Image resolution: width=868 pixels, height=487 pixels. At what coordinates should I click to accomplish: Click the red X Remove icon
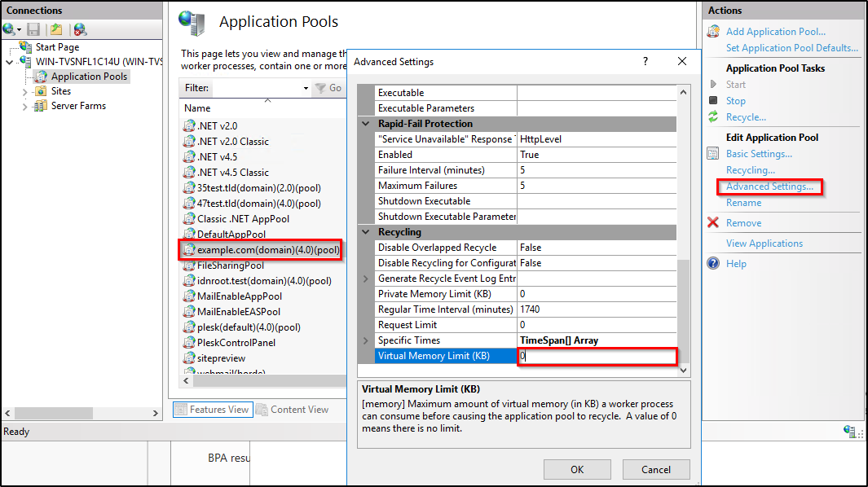tap(713, 223)
